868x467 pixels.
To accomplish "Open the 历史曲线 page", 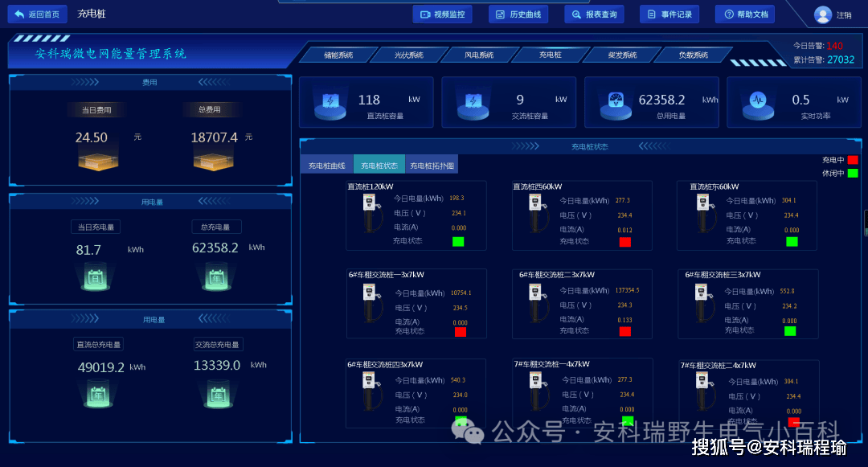I will tap(518, 14).
